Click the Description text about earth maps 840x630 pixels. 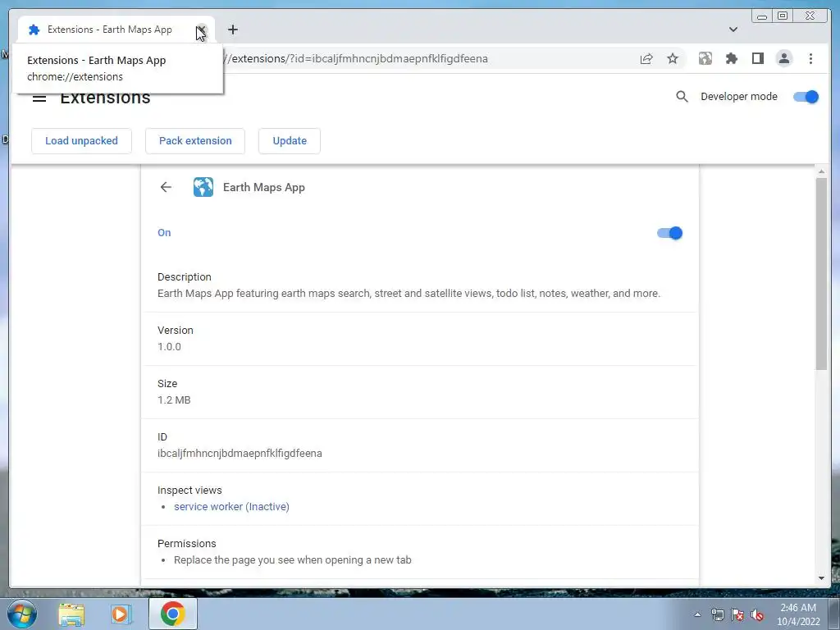(409, 293)
